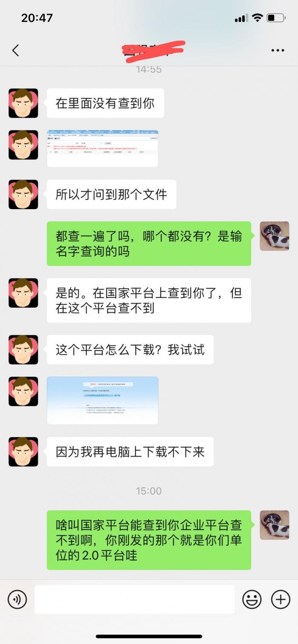This screenshot has height=644, width=298.
Task: Switch to voice input with the sound-wave icon
Action: coord(17,599)
